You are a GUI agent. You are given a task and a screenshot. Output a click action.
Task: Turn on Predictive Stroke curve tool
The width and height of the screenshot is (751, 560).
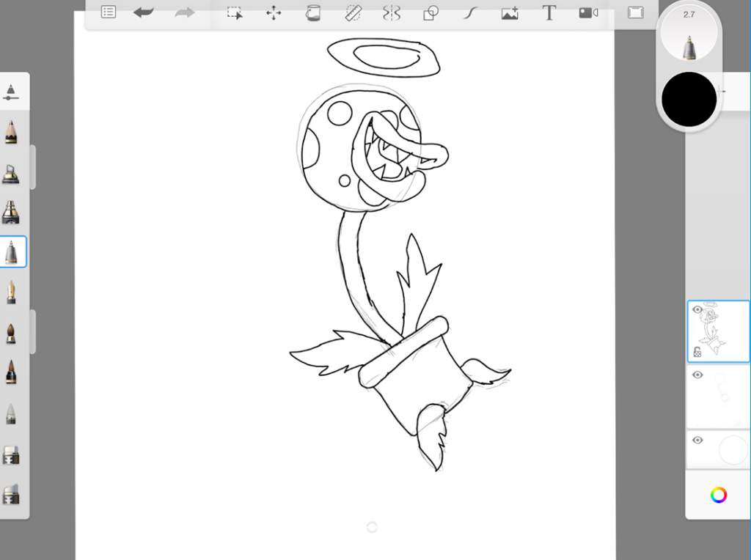click(x=470, y=13)
